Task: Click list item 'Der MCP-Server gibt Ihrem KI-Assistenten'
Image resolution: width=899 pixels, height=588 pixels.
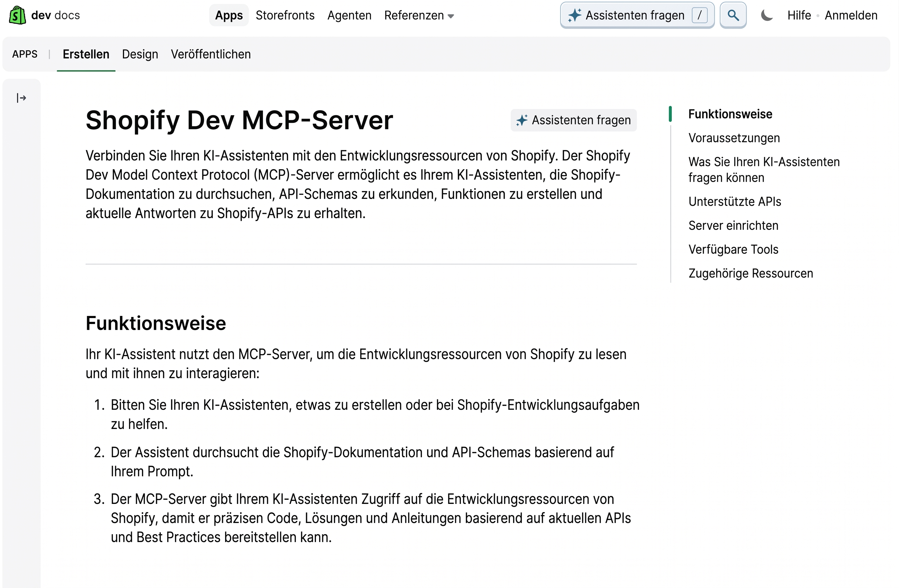Action: coord(371,518)
